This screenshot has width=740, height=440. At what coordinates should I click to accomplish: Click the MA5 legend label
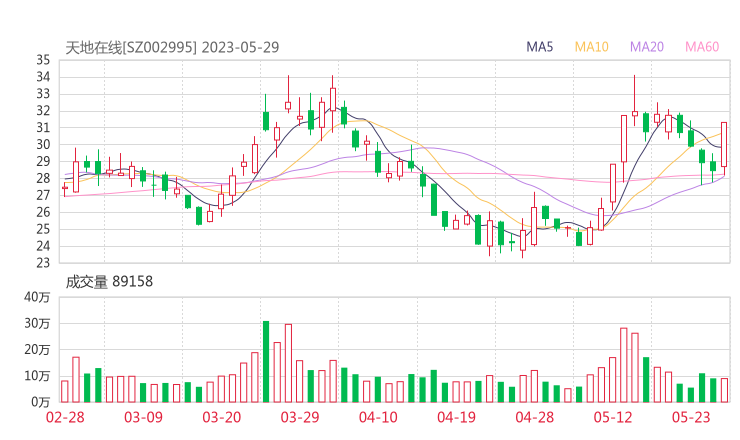click(539, 47)
